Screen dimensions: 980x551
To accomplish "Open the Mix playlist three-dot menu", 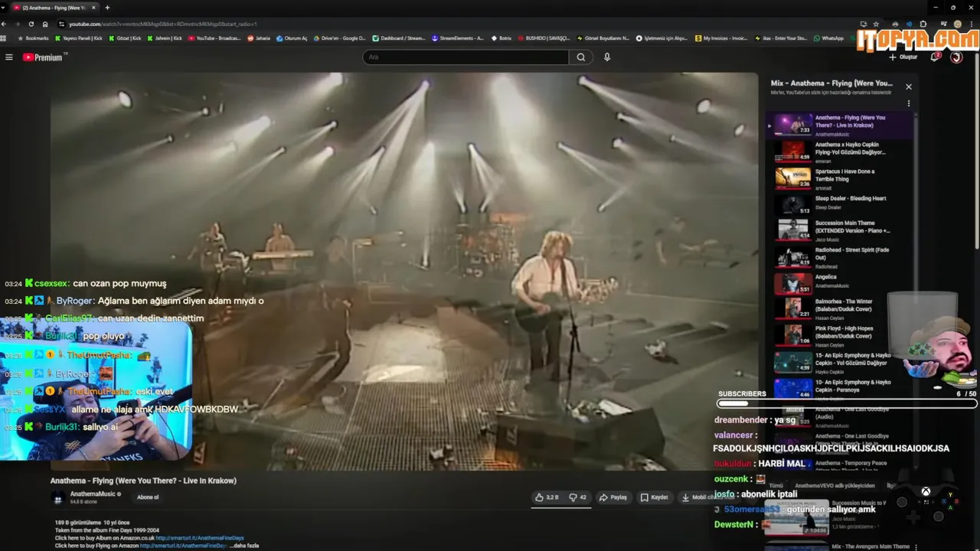I will click(x=909, y=103).
